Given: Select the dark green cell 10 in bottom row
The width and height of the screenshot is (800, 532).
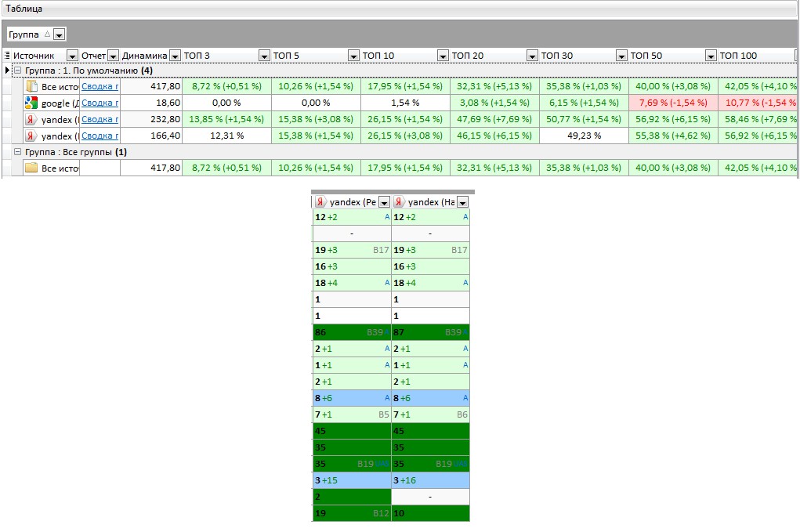Looking at the screenshot, I should pyautogui.click(x=430, y=513).
